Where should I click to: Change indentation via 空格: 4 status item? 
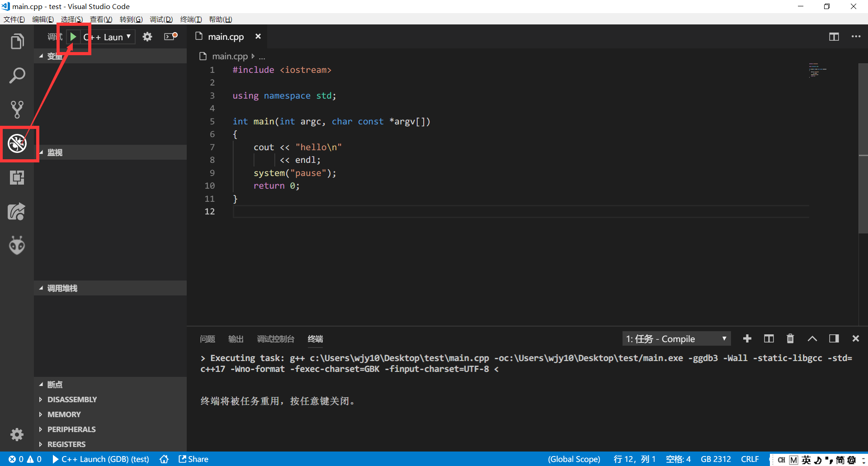[678, 459]
